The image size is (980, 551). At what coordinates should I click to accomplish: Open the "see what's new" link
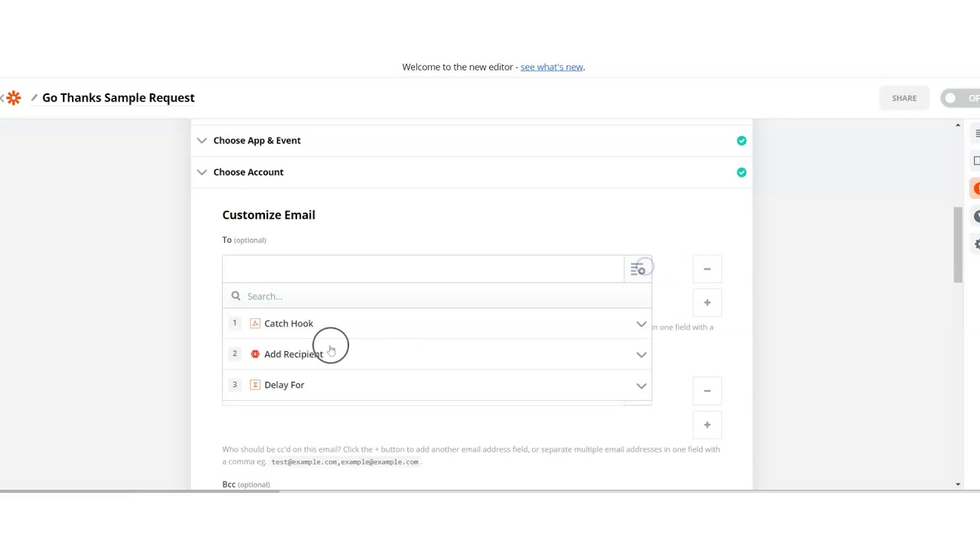pyautogui.click(x=551, y=67)
